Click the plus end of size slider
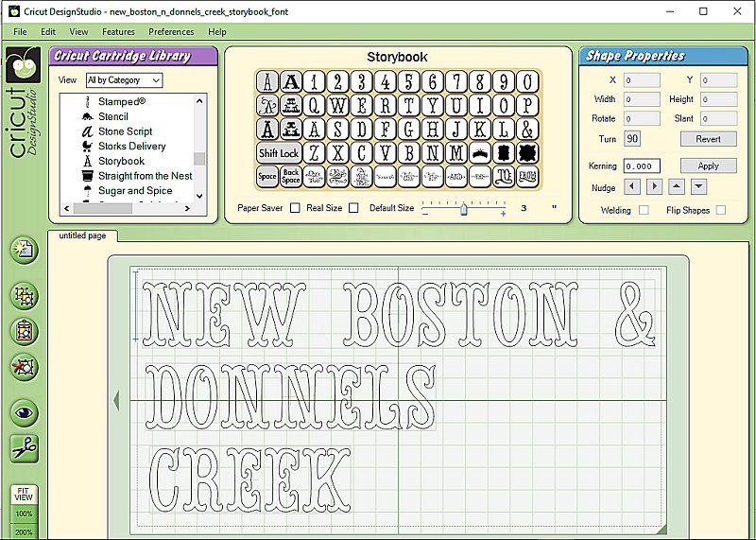 [x=504, y=214]
